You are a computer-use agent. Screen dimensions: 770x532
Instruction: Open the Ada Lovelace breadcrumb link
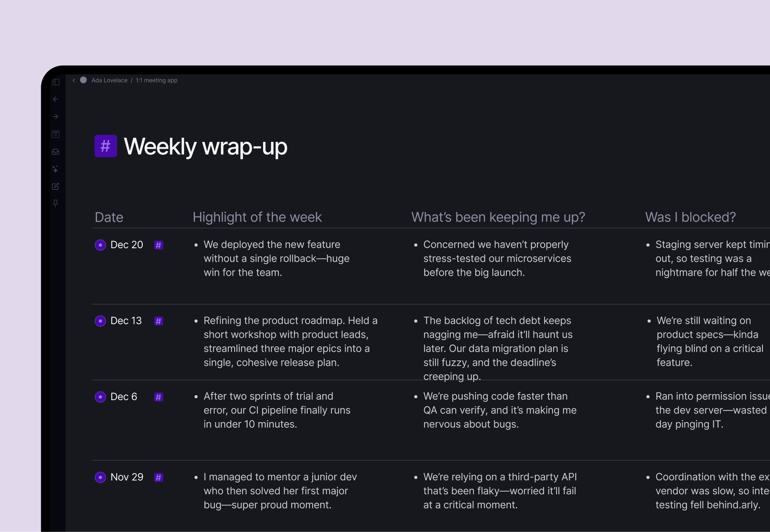click(109, 80)
